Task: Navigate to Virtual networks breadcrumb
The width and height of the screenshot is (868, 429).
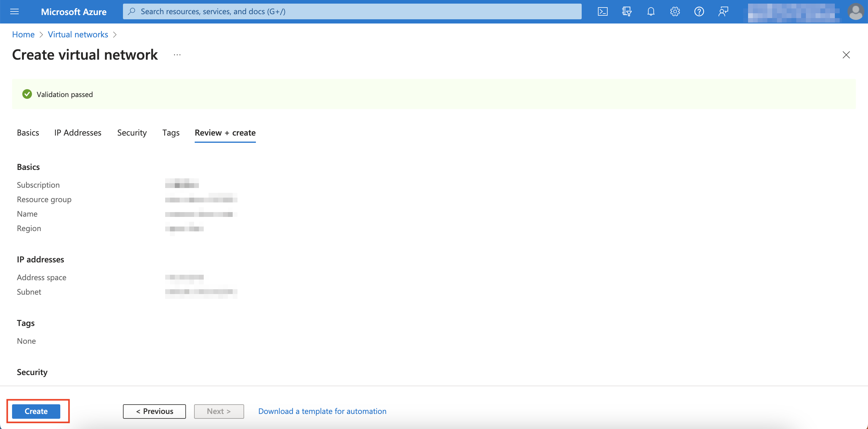Action: (x=78, y=34)
